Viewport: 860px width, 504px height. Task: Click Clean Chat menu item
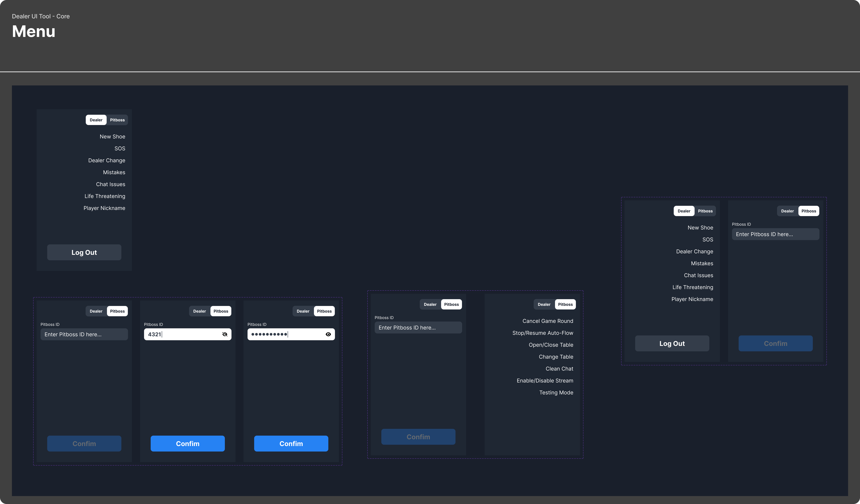click(x=559, y=369)
